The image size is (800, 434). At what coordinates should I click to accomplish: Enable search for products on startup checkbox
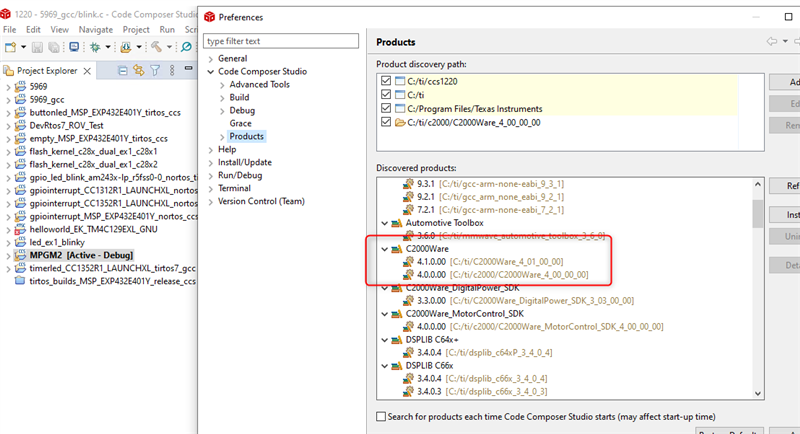pyautogui.click(x=381, y=417)
